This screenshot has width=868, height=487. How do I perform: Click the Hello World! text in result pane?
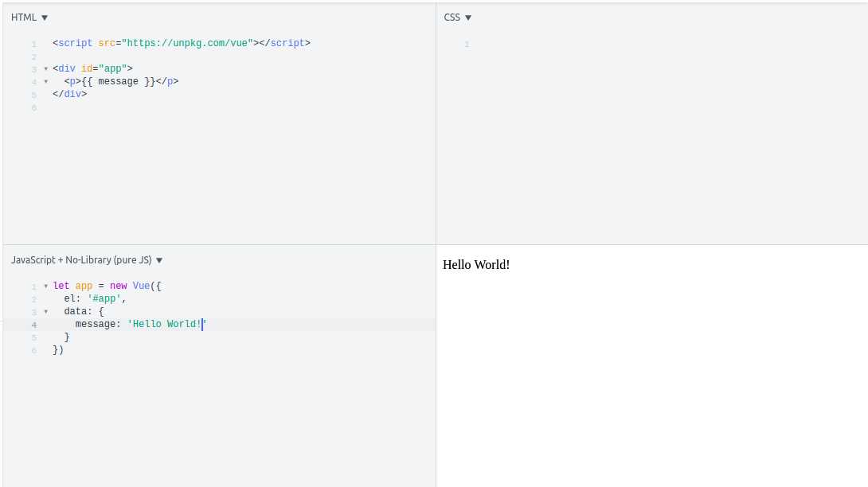(476, 265)
